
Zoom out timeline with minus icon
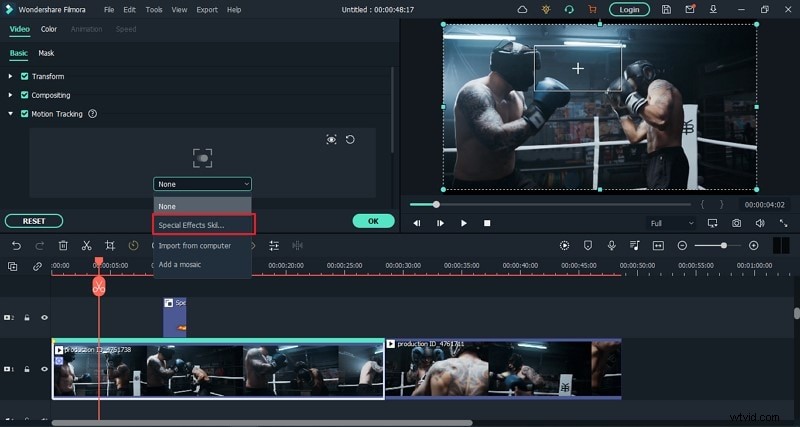(x=682, y=245)
